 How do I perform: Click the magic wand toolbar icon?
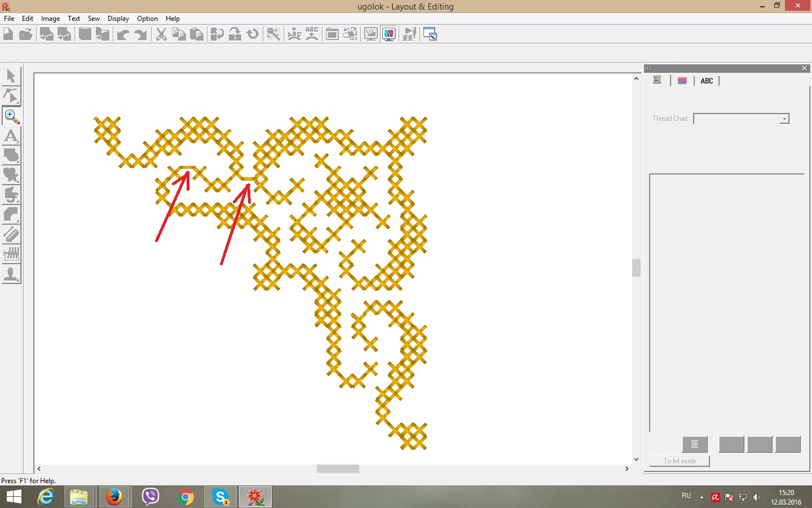273,34
